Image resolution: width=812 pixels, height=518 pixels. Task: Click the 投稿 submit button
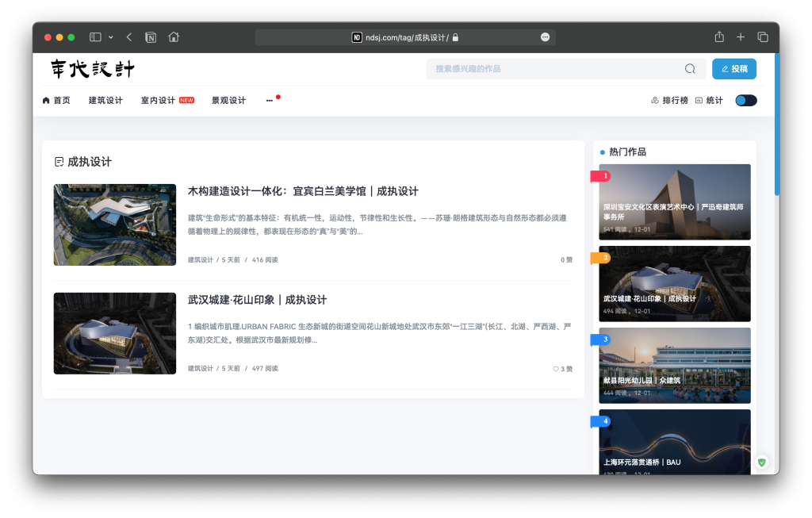[x=734, y=69]
